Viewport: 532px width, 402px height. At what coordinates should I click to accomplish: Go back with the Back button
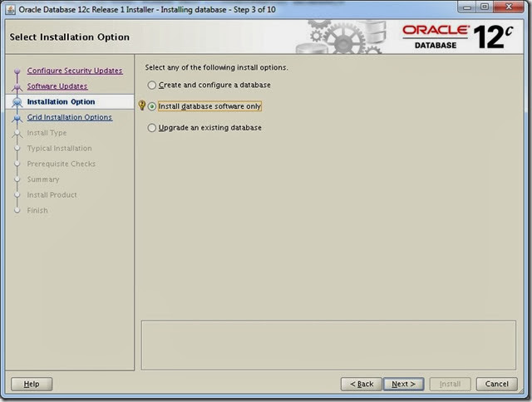coord(362,384)
